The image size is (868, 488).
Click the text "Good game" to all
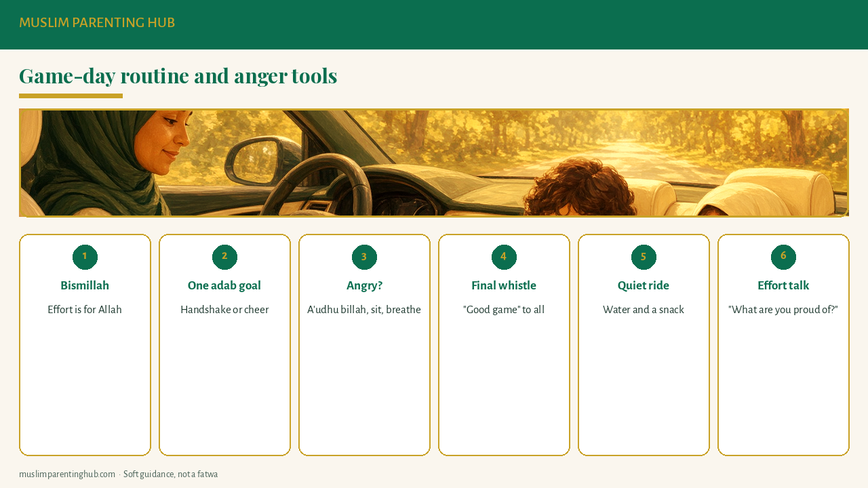click(504, 310)
